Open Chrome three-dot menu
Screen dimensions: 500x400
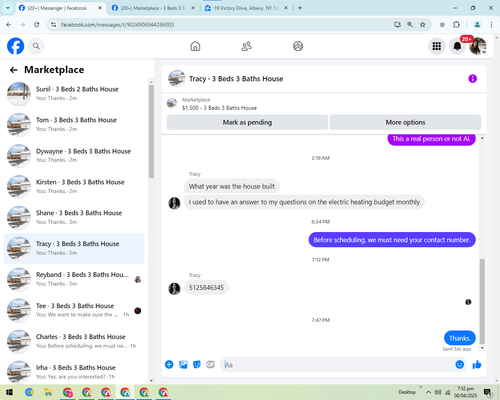[491, 25]
